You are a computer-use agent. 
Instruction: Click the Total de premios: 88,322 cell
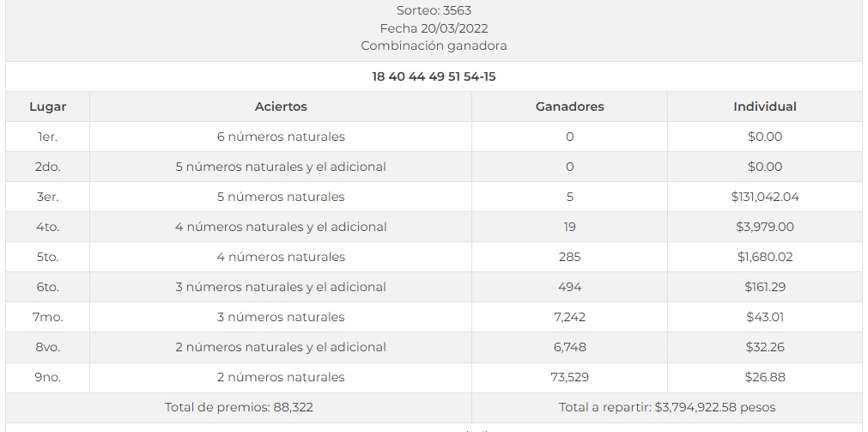239,407
